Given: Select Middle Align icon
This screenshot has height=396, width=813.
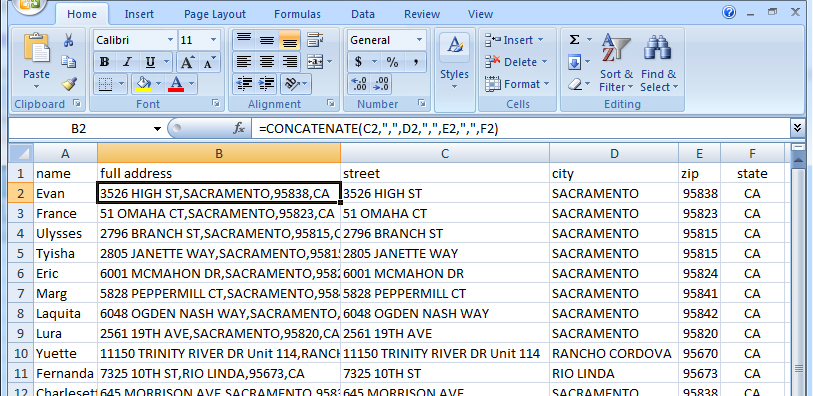Looking at the screenshot, I should (267, 40).
